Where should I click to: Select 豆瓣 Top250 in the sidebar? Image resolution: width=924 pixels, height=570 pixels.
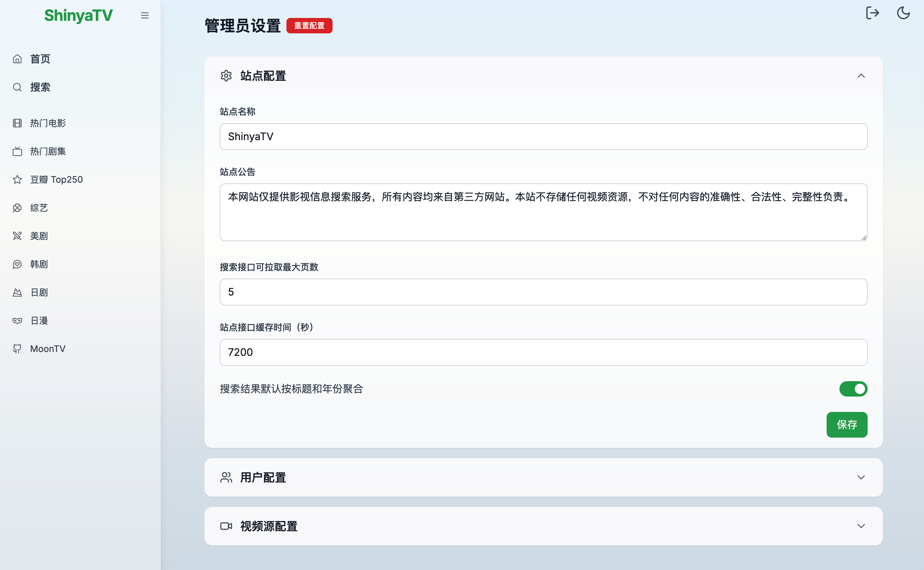click(x=80, y=180)
